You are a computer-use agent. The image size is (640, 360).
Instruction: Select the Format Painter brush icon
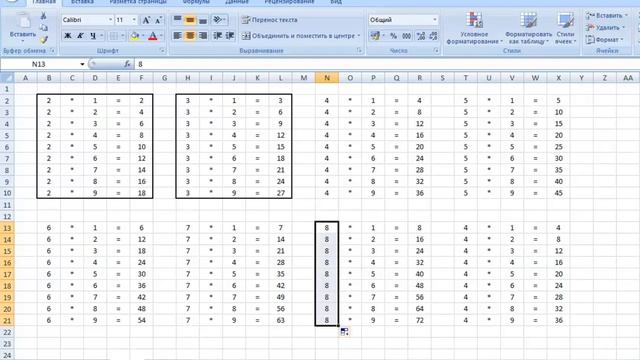point(43,40)
